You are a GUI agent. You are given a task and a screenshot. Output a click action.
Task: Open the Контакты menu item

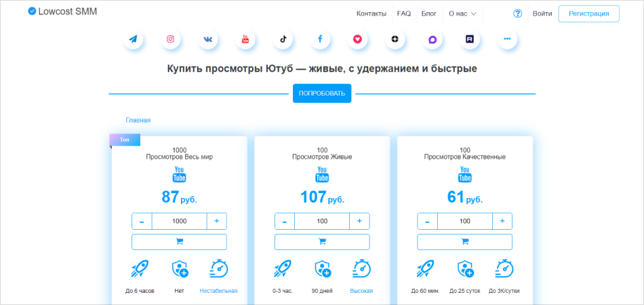[371, 14]
